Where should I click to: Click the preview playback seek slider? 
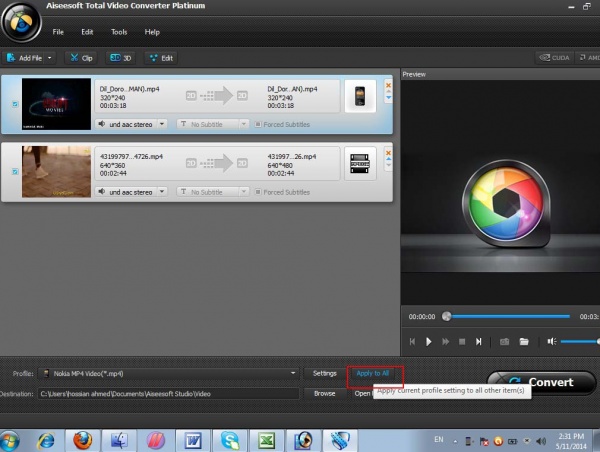click(510, 317)
